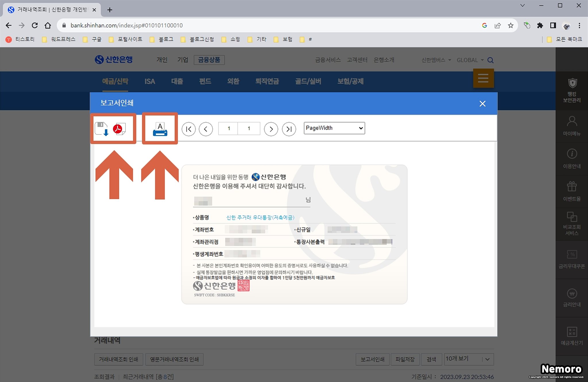Click the printer icon in report toolbar

point(160,129)
